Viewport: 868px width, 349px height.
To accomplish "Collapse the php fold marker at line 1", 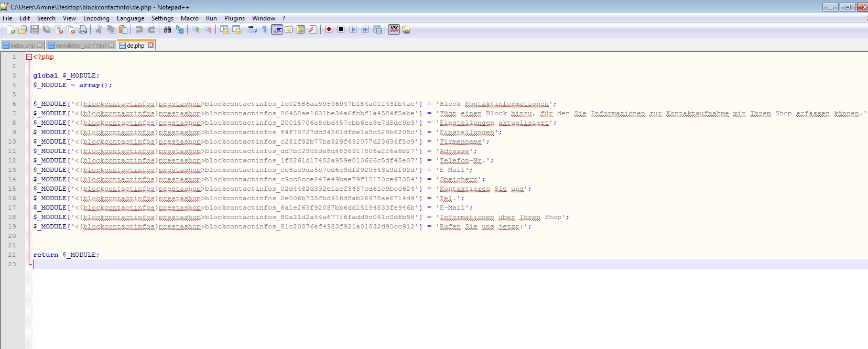I will [29, 57].
